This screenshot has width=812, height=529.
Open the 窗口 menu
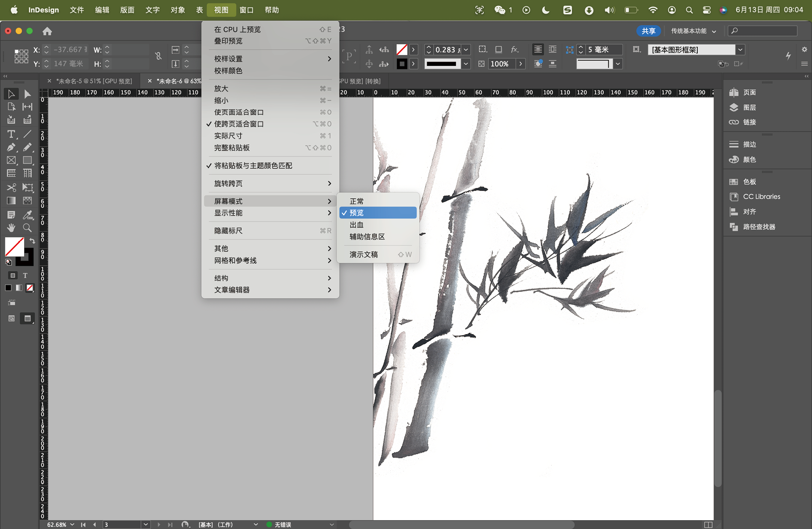(246, 10)
